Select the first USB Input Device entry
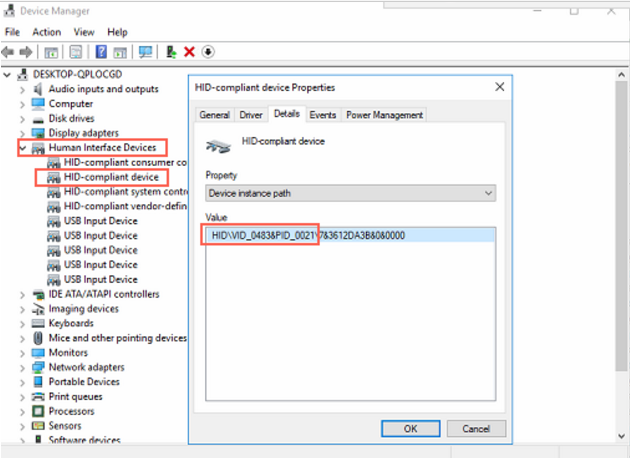630x458 pixels. click(x=101, y=221)
